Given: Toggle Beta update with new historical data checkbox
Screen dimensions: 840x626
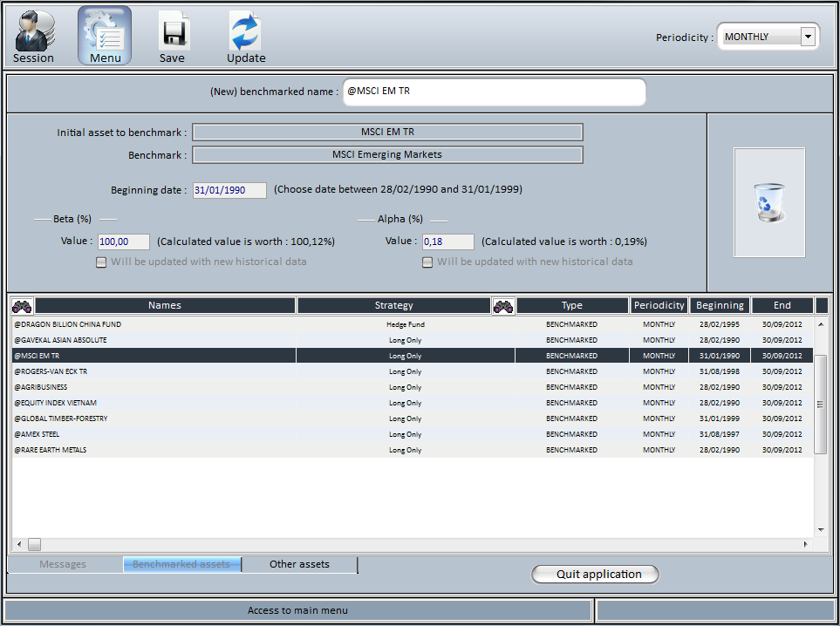Looking at the screenshot, I should 101,262.
